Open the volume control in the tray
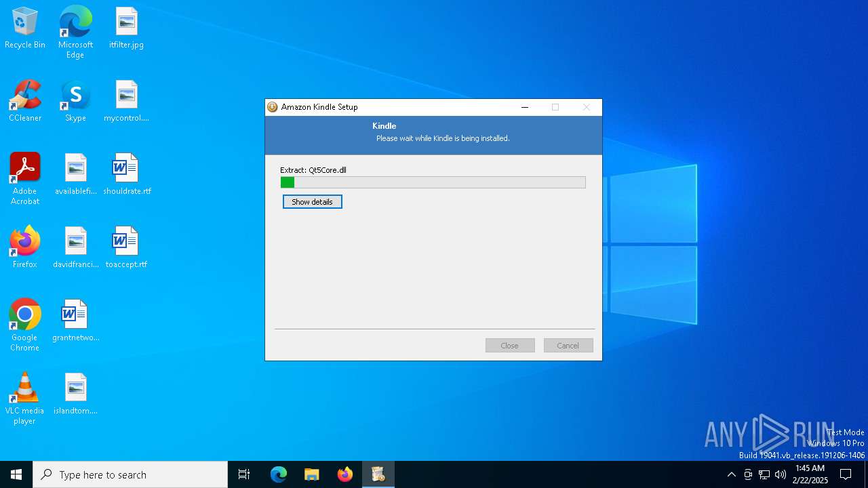 (x=781, y=474)
